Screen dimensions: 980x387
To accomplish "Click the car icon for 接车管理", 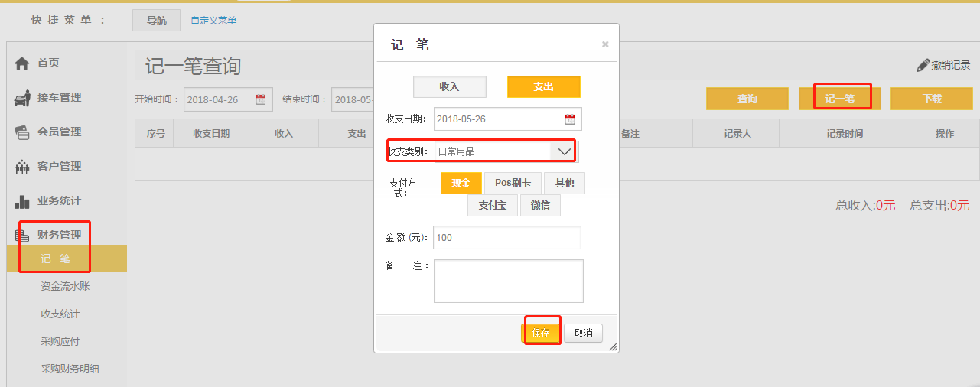I will click(x=22, y=98).
